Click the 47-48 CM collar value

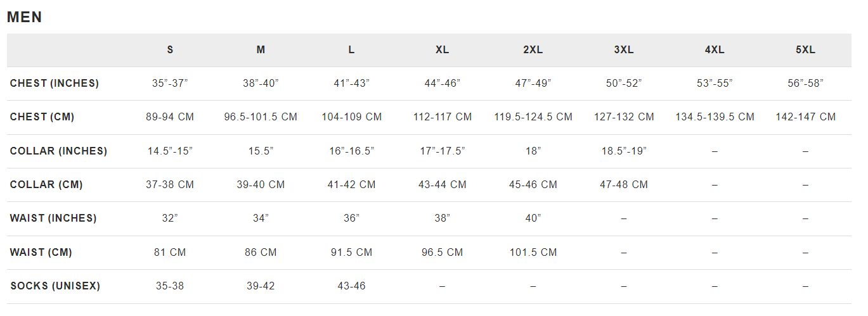pos(624,185)
